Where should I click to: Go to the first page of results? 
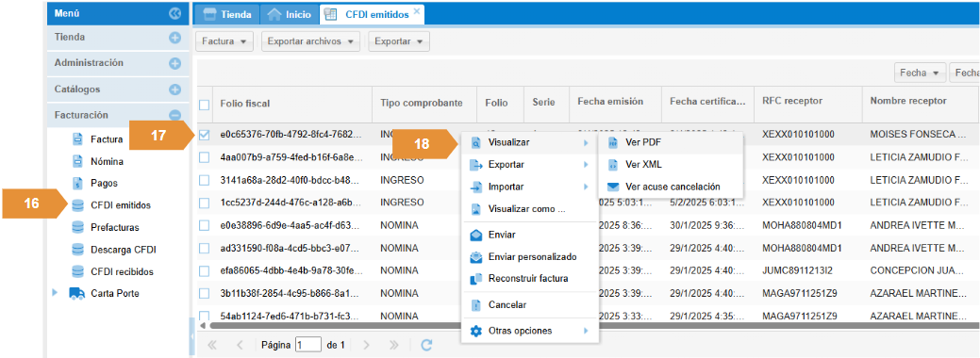(212, 345)
